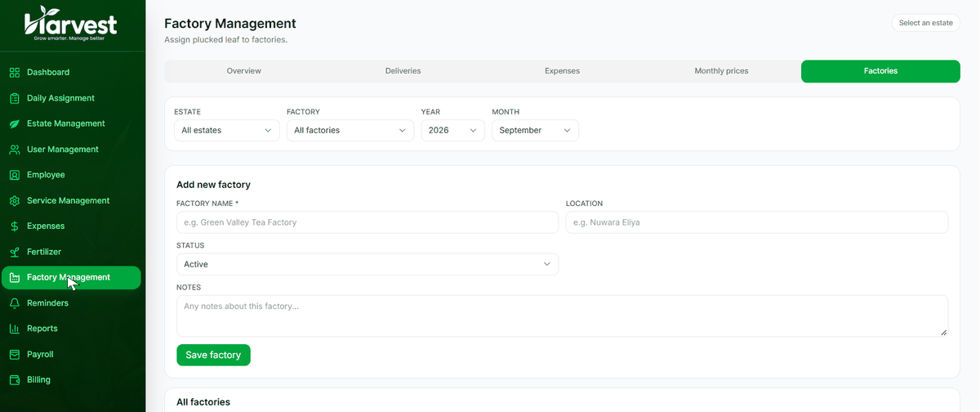This screenshot has width=980, height=412.
Task: Open the Estate filter dropdown
Action: pos(227,130)
